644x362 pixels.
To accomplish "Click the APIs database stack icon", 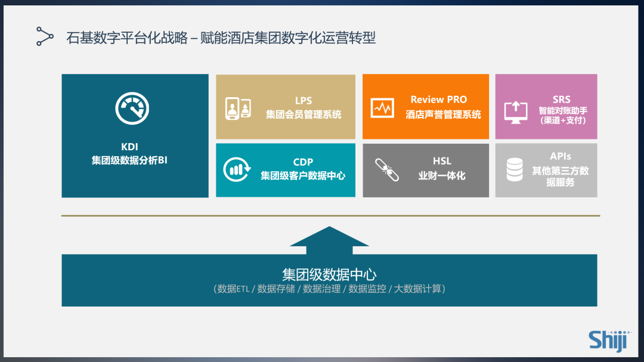I will [515, 170].
